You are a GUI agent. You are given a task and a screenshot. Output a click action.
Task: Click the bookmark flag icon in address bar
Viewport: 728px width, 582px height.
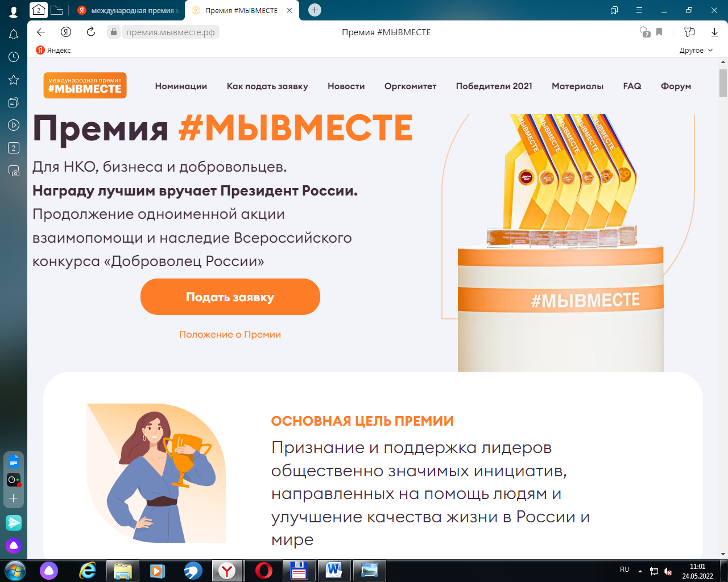click(x=659, y=32)
